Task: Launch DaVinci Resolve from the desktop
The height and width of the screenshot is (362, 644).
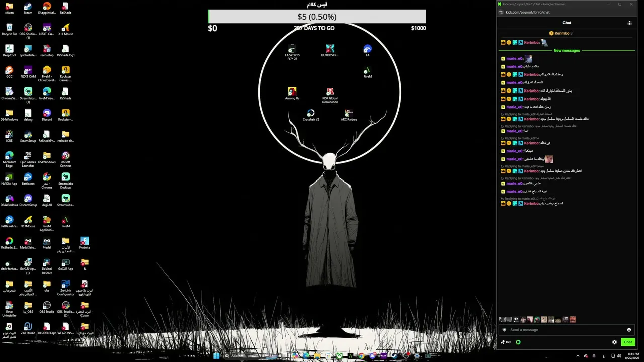Action: pos(47,266)
